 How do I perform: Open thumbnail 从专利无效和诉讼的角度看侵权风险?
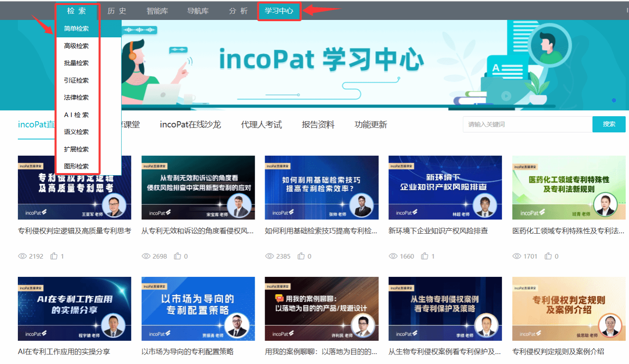click(198, 188)
